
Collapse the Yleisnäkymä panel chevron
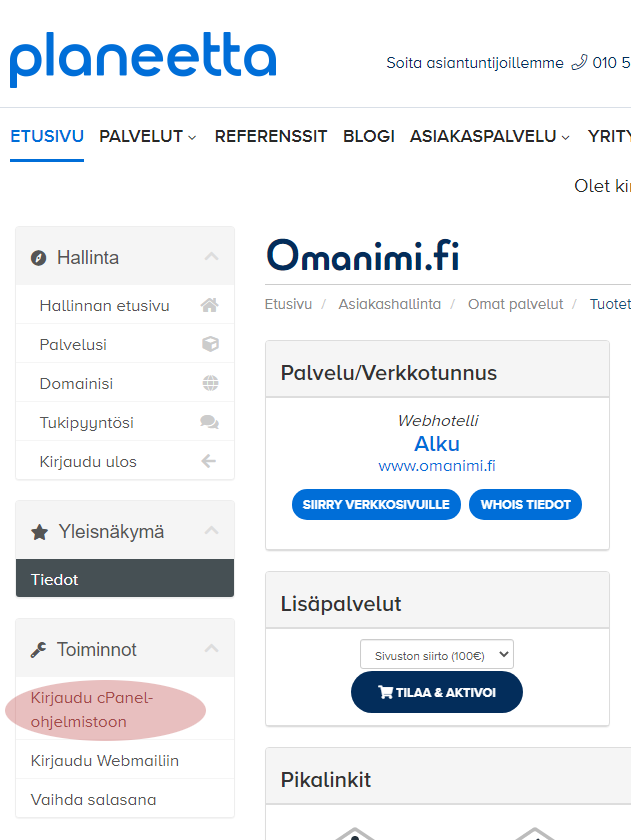point(212,530)
